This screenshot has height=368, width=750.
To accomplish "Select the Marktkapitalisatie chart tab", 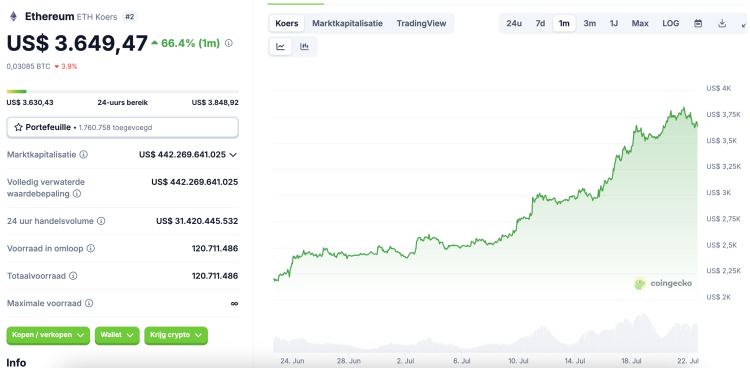I will coord(348,23).
